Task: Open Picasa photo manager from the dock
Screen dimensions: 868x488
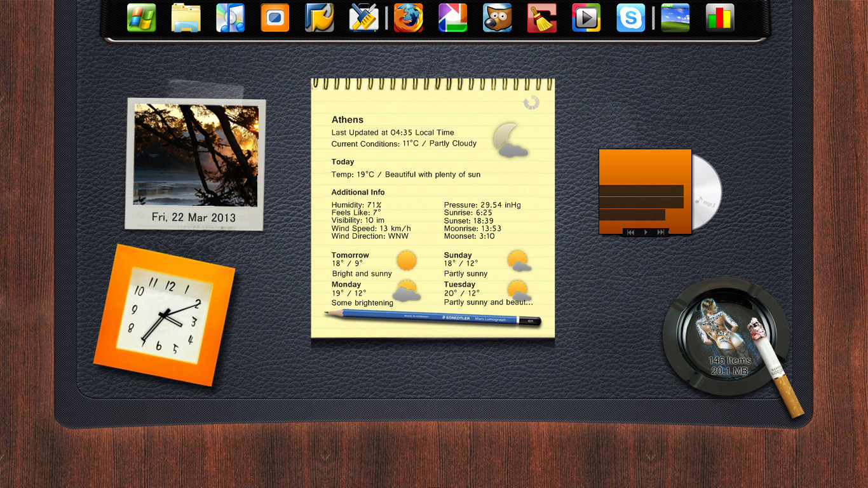Action: click(453, 18)
